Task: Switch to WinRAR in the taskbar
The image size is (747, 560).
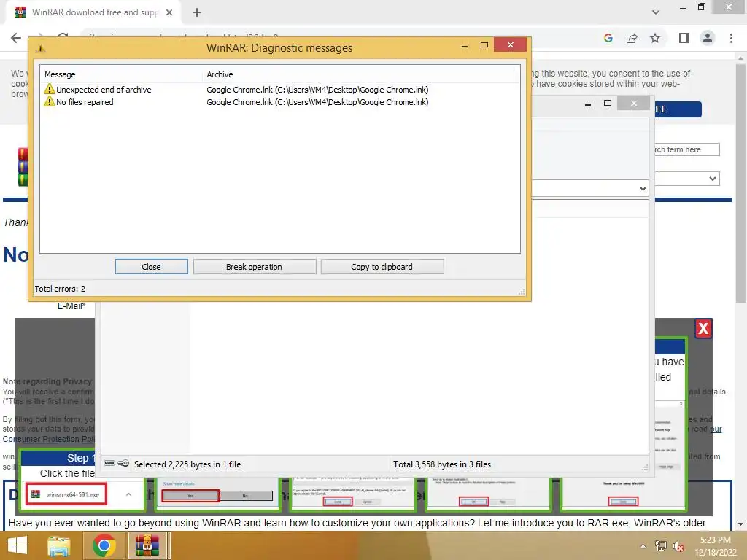Action: pos(147,545)
